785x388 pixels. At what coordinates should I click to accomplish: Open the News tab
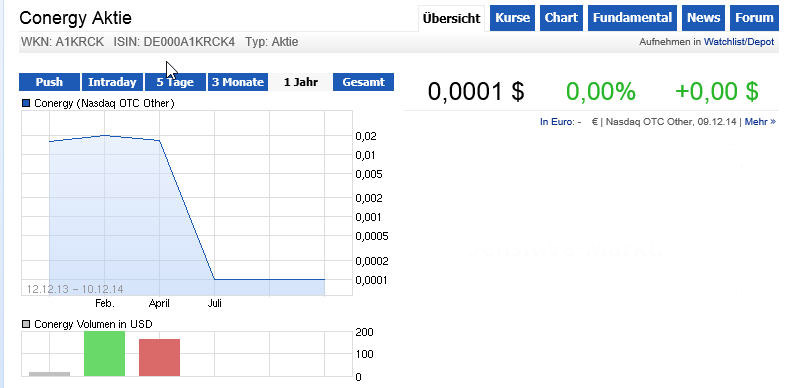pos(703,18)
